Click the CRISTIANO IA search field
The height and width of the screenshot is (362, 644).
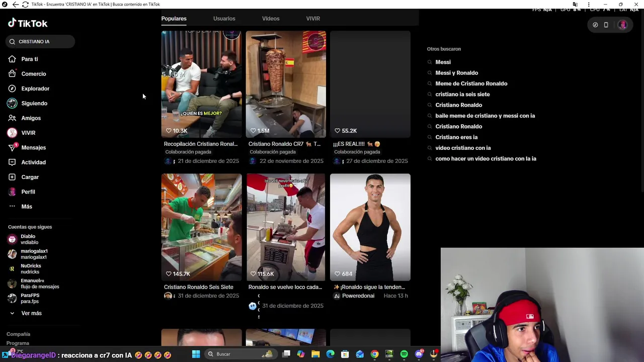point(41,42)
